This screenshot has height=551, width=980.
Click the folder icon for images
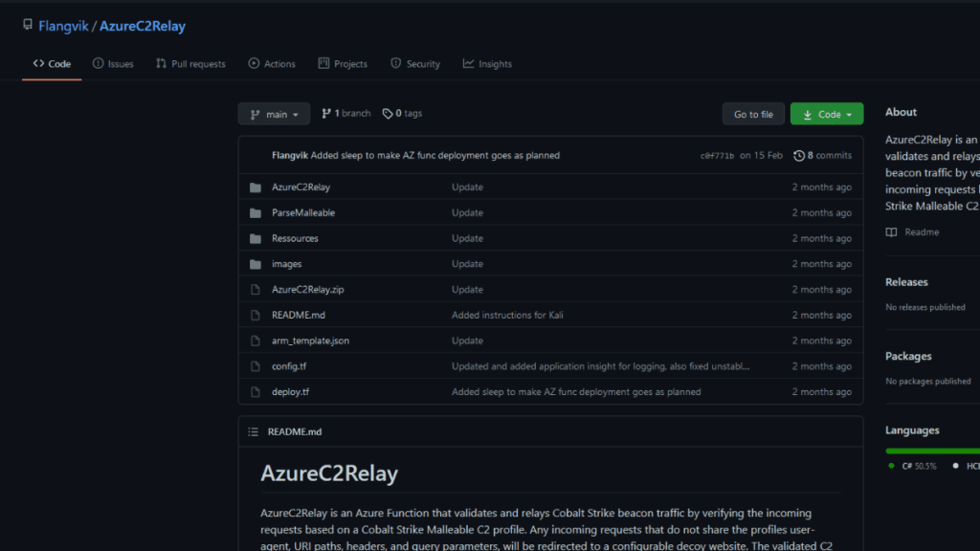pyautogui.click(x=255, y=264)
